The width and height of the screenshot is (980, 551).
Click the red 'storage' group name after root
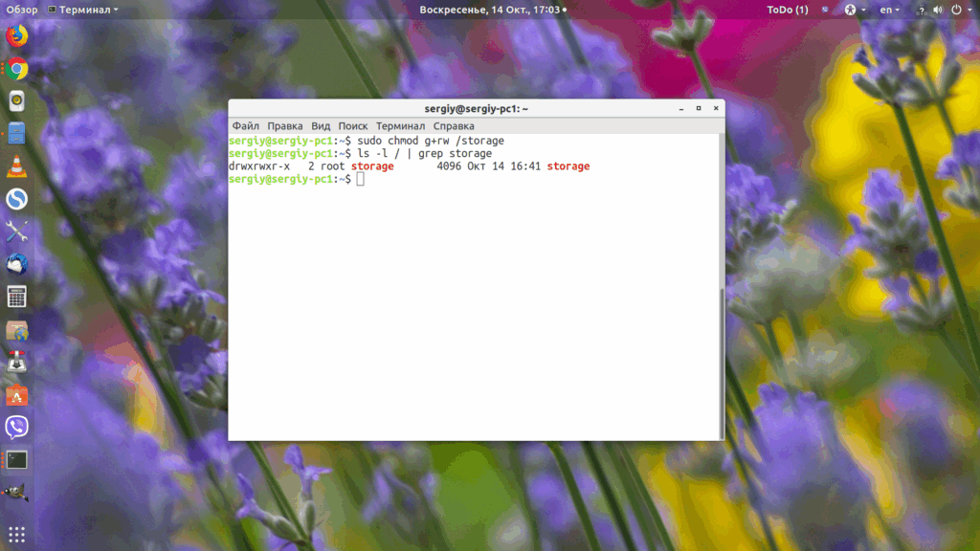pos(372,166)
